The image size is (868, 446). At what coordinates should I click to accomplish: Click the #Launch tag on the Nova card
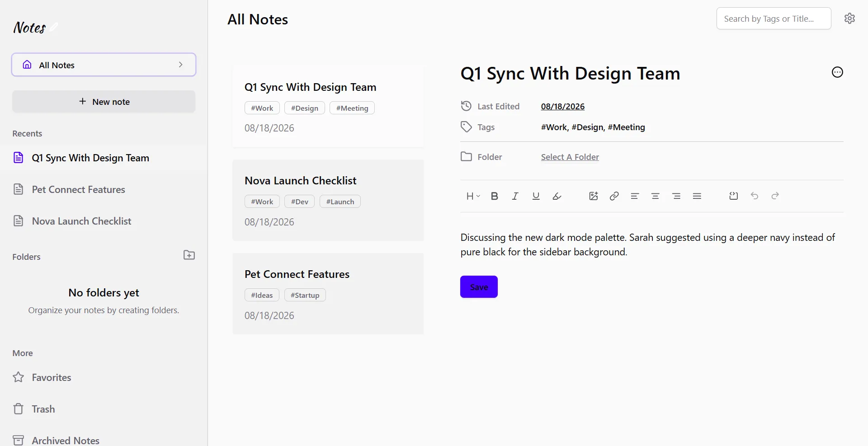(340, 202)
